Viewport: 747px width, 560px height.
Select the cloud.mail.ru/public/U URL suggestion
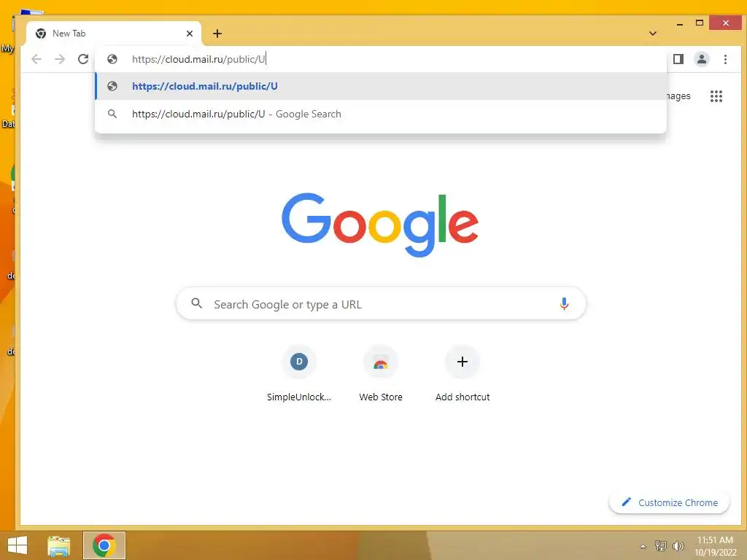point(381,86)
